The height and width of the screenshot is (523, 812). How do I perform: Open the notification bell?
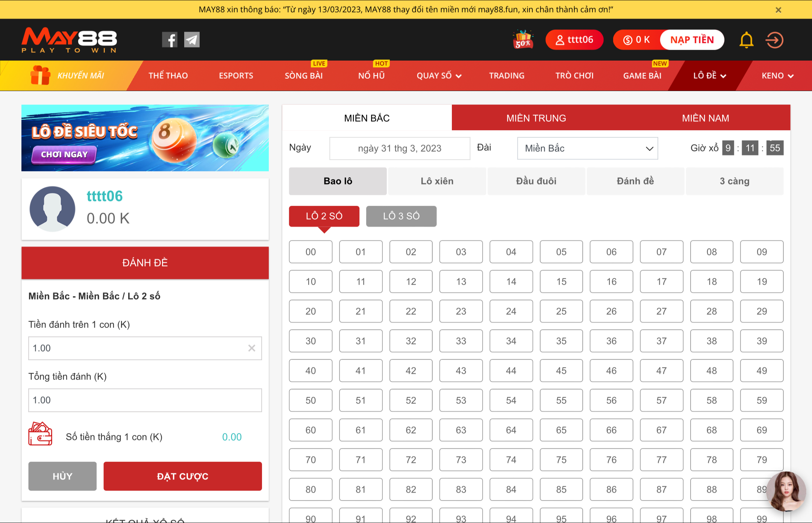pyautogui.click(x=747, y=40)
